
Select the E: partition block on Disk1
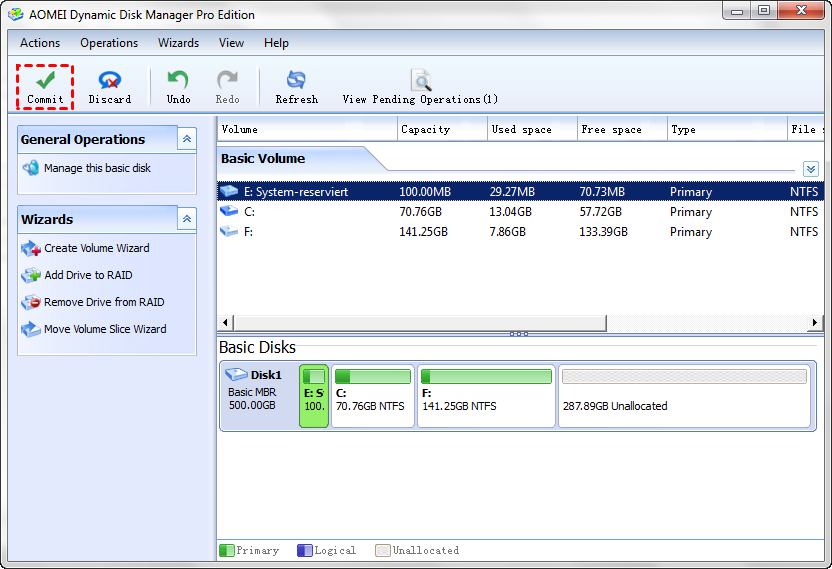pyautogui.click(x=314, y=395)
